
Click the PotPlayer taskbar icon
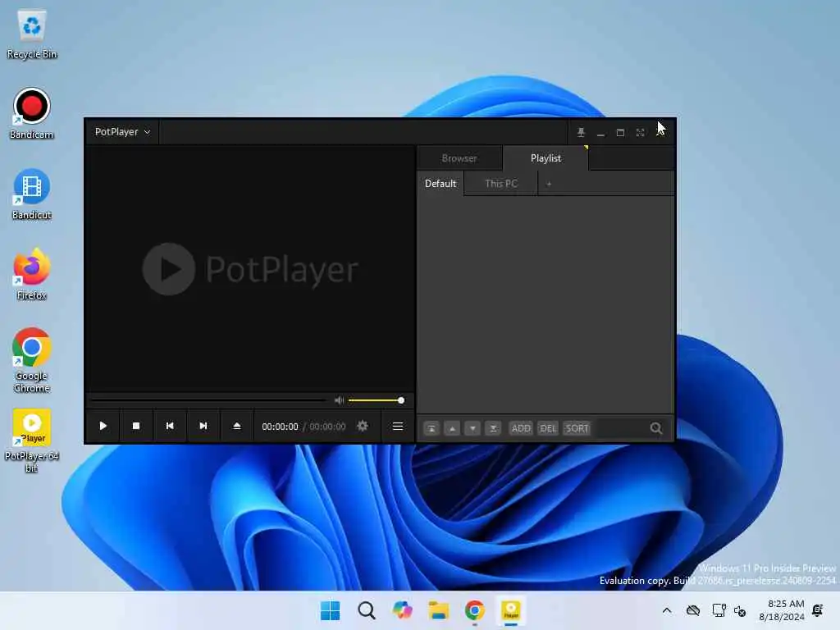(510, 610)
